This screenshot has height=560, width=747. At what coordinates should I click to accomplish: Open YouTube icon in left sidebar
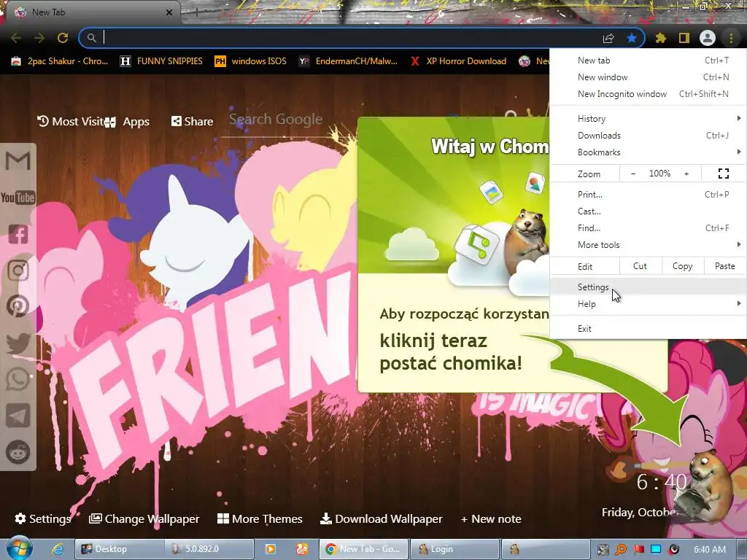[18, 197]
